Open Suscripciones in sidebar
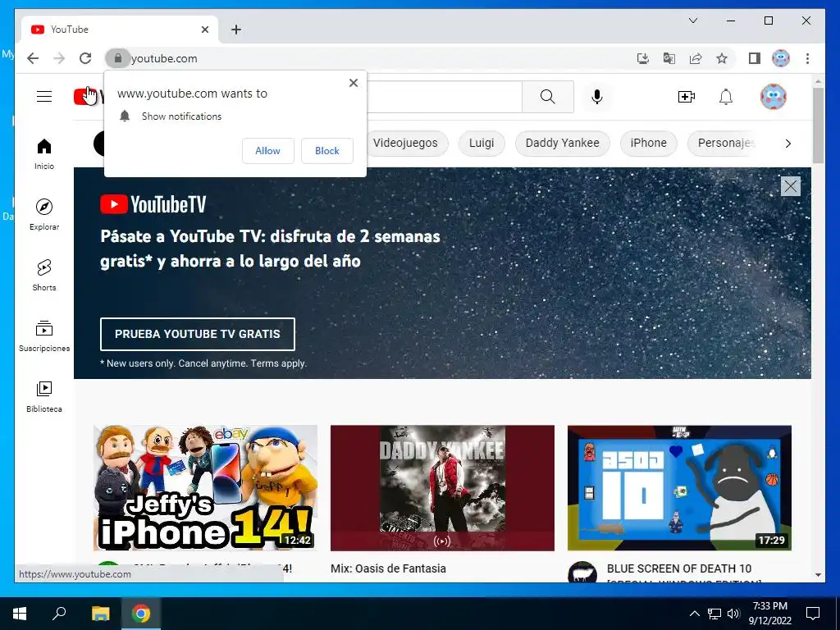The width and height of the screenshot is (840, 630). tap(44, 336)
